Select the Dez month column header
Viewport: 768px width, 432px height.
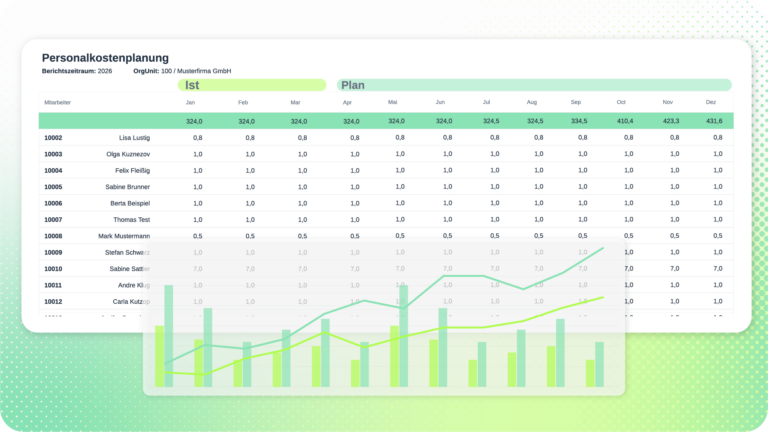pyautogui.click(x=711, y=103)
